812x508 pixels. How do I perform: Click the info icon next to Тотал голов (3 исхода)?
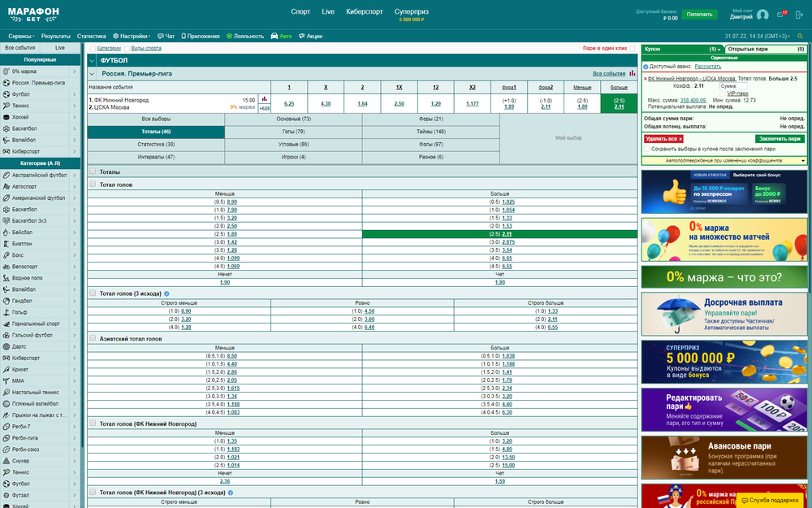coord(166,294)
